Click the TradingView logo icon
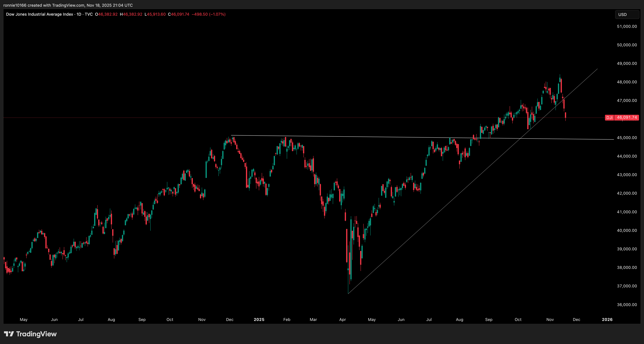This screenshot has width=644, height=344. 9,334
